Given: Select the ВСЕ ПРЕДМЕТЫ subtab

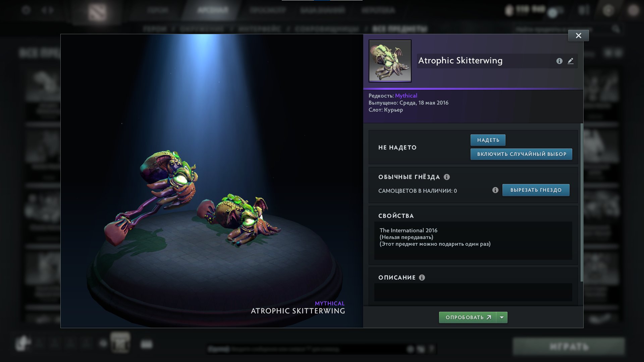Looking at the screenshot, I should coord(400,29).
